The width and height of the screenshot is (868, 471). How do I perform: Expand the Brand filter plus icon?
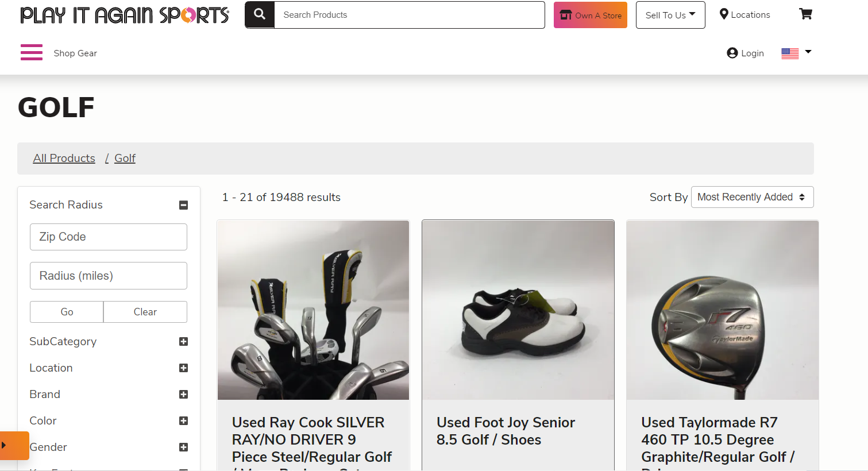click(x=183, y=395)
